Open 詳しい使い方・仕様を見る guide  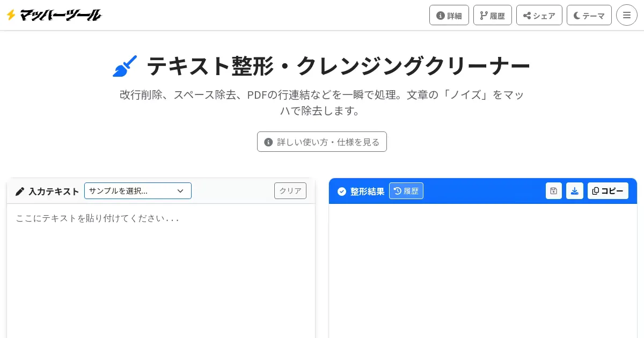pos(322,142)
